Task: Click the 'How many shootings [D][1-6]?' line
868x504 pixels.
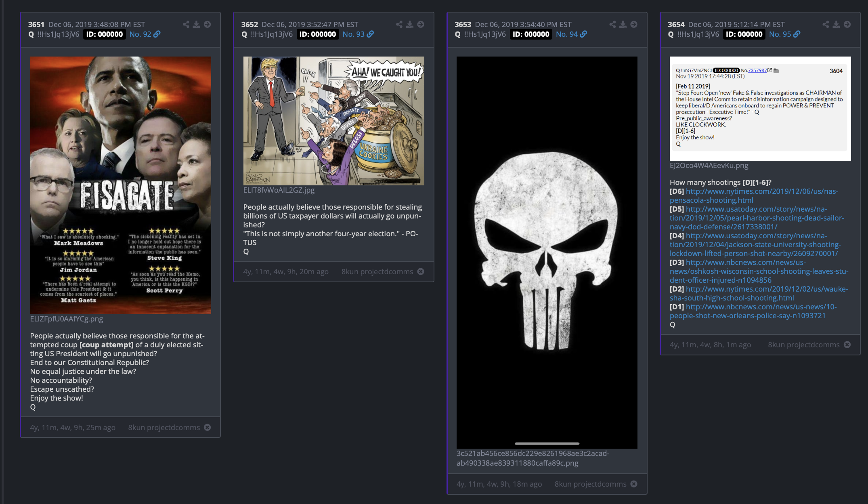Action: click(721, 182)
